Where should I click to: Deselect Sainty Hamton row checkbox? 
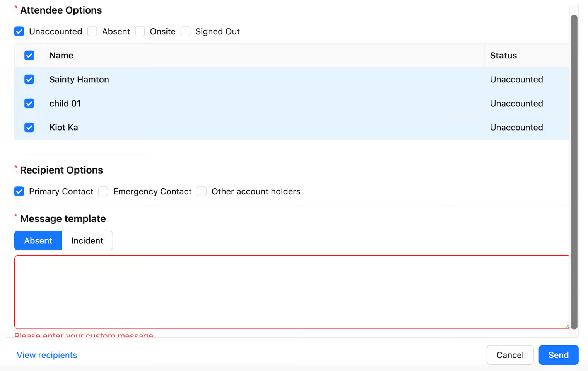(29, 79)
